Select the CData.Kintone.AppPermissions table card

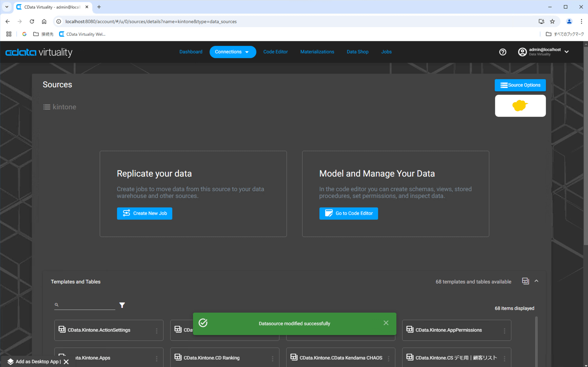coord(456,330)
